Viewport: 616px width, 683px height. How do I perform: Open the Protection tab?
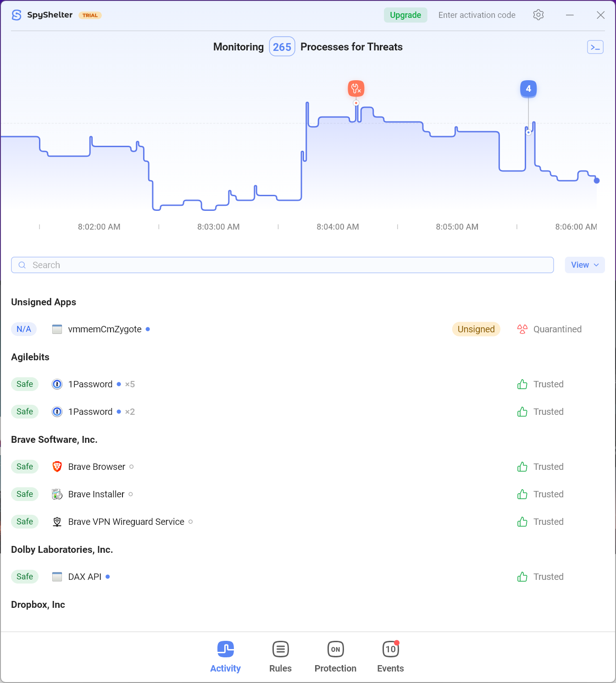click(335, 650)
